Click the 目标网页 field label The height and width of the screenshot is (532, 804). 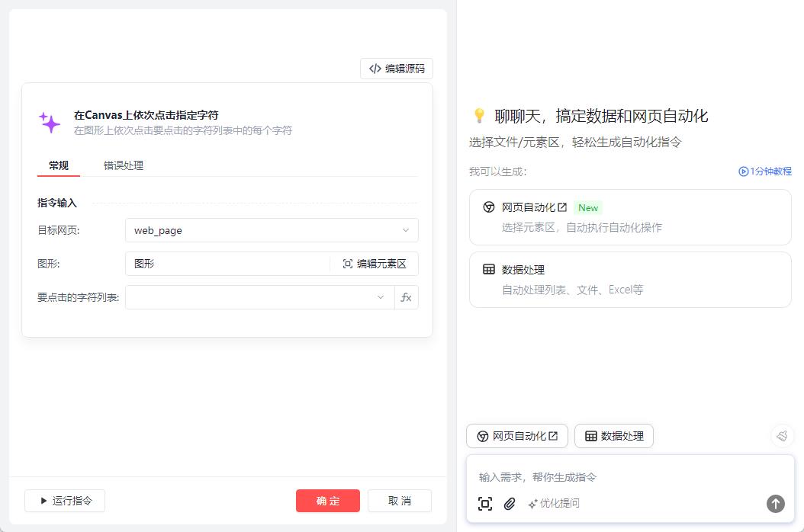point(59,230)
